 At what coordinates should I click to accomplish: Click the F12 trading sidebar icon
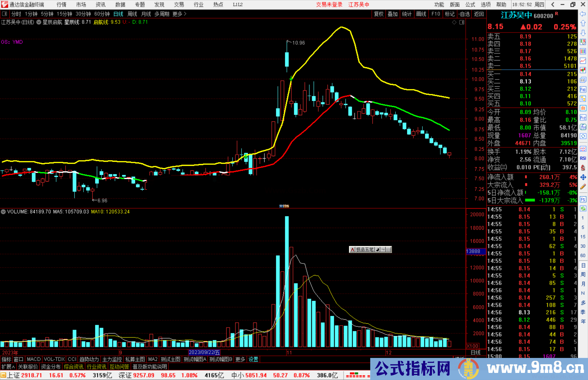583,118
